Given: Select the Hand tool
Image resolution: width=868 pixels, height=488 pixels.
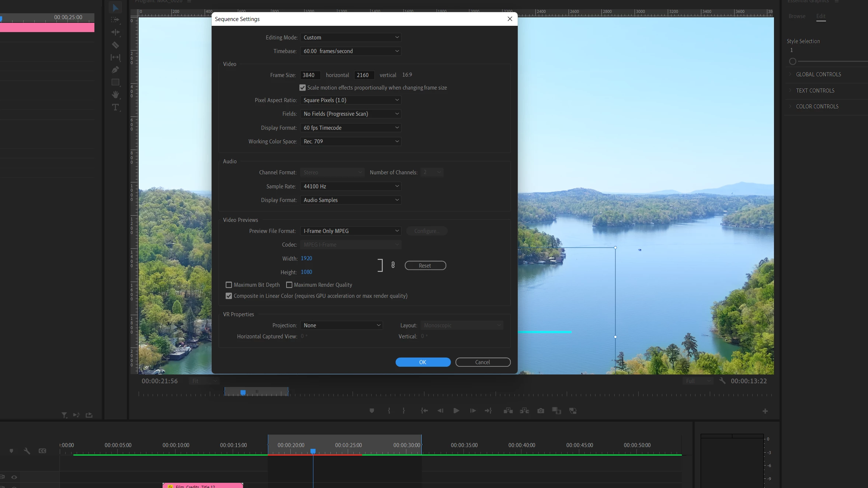Looking at the screenshot, I should pos(115,95).
